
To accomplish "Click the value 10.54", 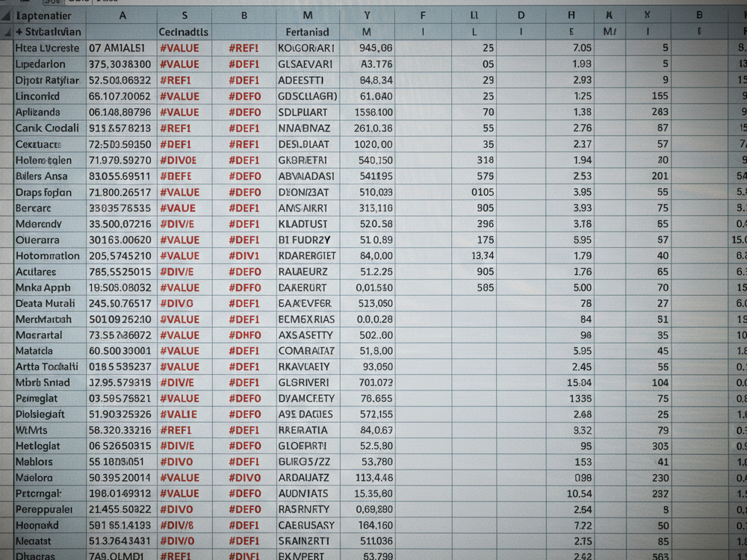I will point(580,494).
